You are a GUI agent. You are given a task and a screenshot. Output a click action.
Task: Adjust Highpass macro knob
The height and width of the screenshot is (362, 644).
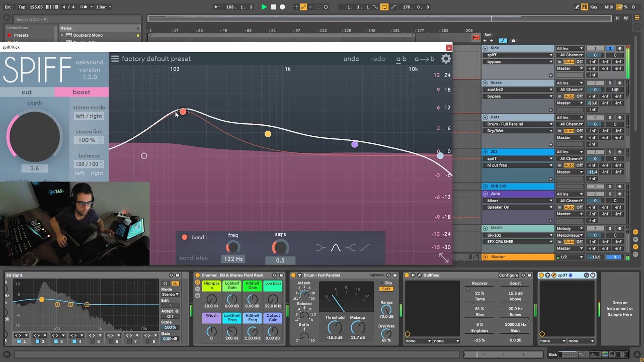tap(211, 299)
